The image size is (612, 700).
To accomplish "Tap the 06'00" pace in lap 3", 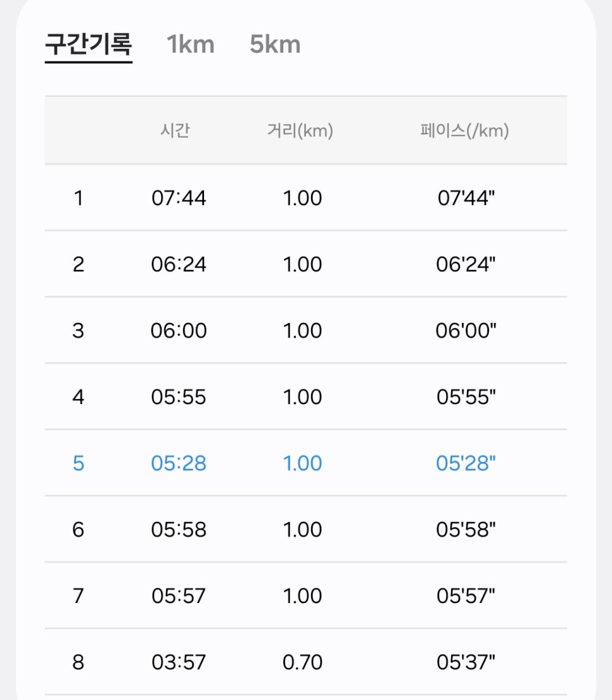I will pos(466,330).
